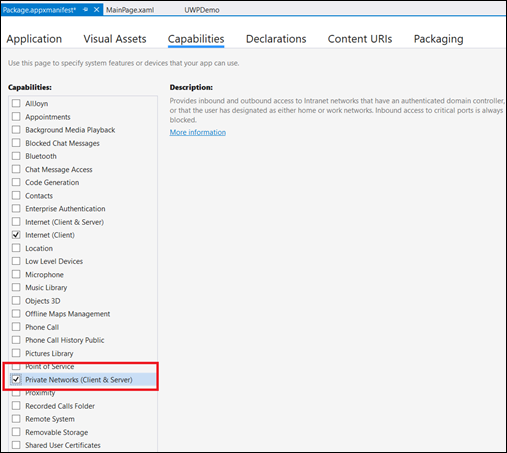Switch to the Packaging tab
The width and height of the screenshot is (507, 453).
click(x=438, y=39)
